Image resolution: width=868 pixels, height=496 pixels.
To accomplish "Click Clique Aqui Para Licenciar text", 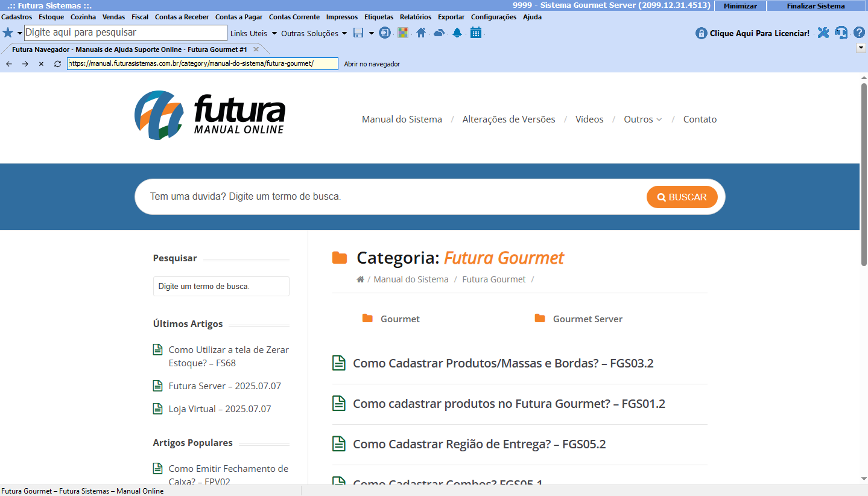I will coord(759,33).
